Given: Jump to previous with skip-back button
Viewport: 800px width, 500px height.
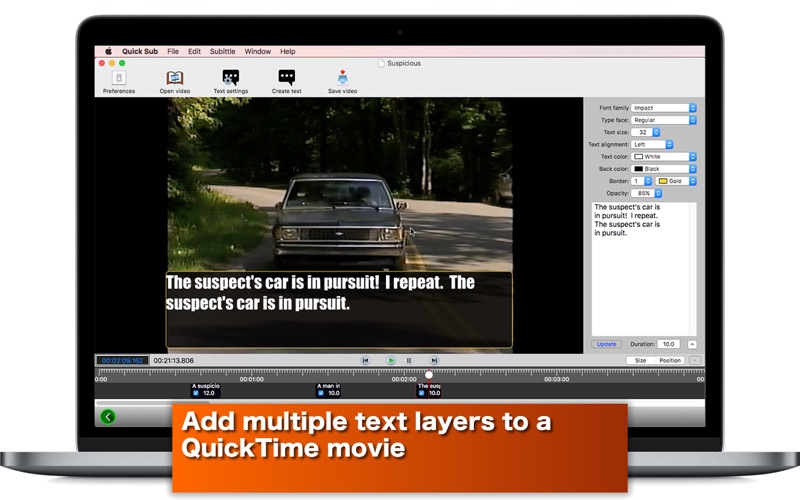Looking at the screenshot, I should coord(365,360).
